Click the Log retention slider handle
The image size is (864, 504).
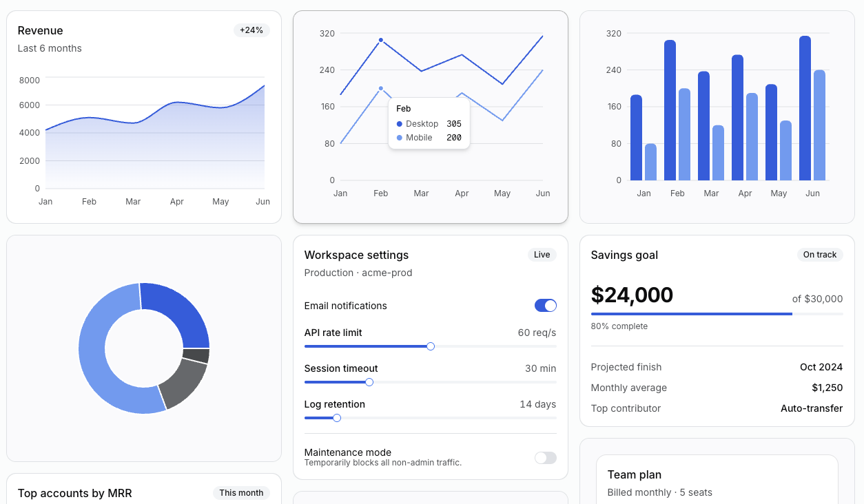coord(337,418)
